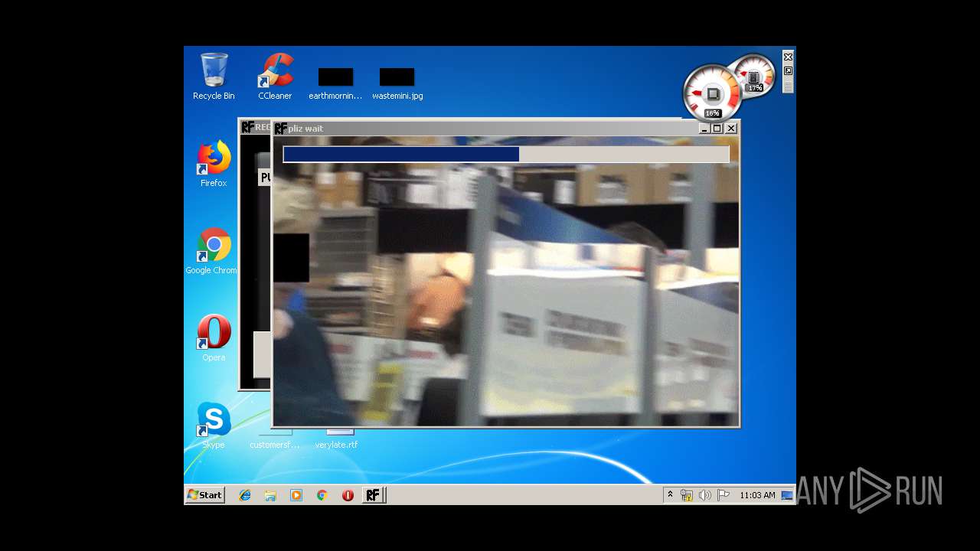Open Internet Explorer from the taskbar

tap(245, 495)
